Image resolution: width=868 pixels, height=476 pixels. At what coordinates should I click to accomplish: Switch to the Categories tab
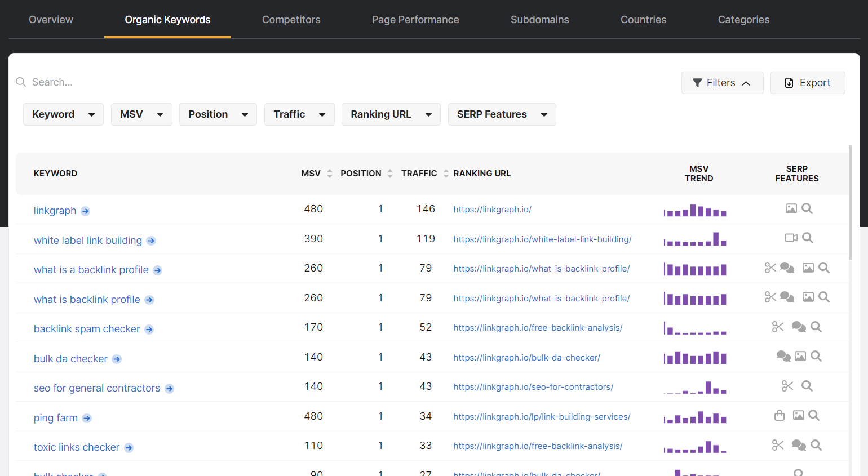[744, 20]
